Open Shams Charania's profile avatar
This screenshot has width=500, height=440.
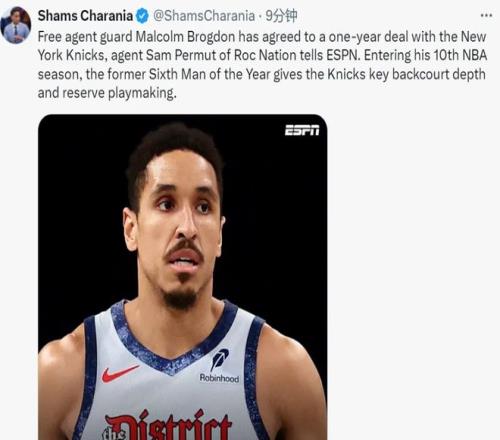coord(16,25)
